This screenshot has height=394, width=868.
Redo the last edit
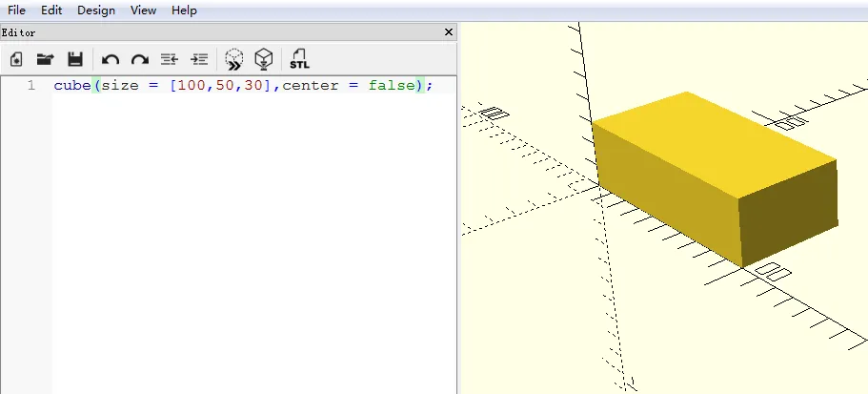[x=139, y=59]
